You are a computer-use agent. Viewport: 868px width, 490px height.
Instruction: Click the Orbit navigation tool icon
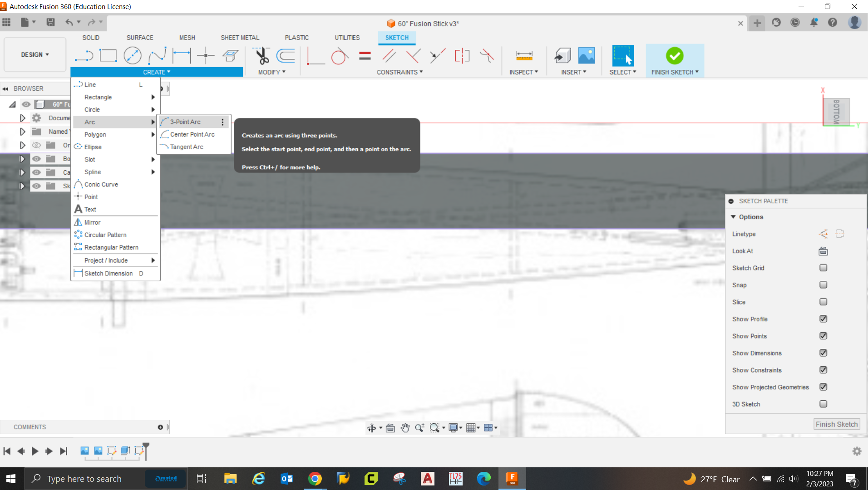coord(372,427)
